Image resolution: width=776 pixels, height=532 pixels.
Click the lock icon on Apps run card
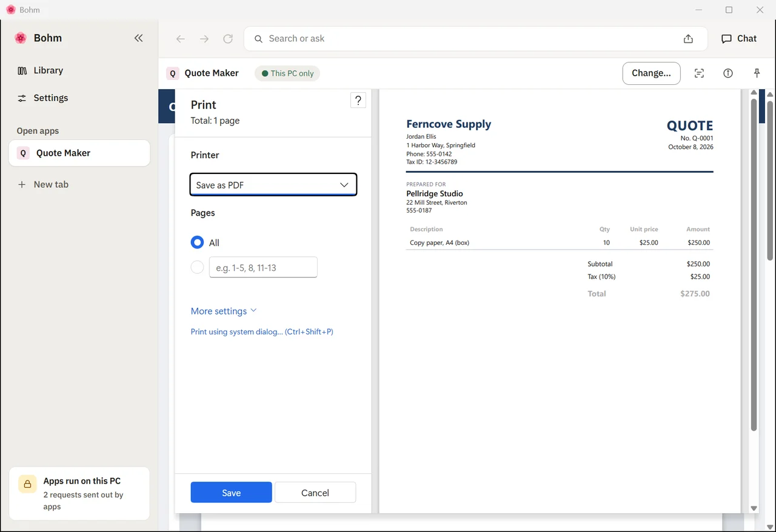(x=27, y=484)
